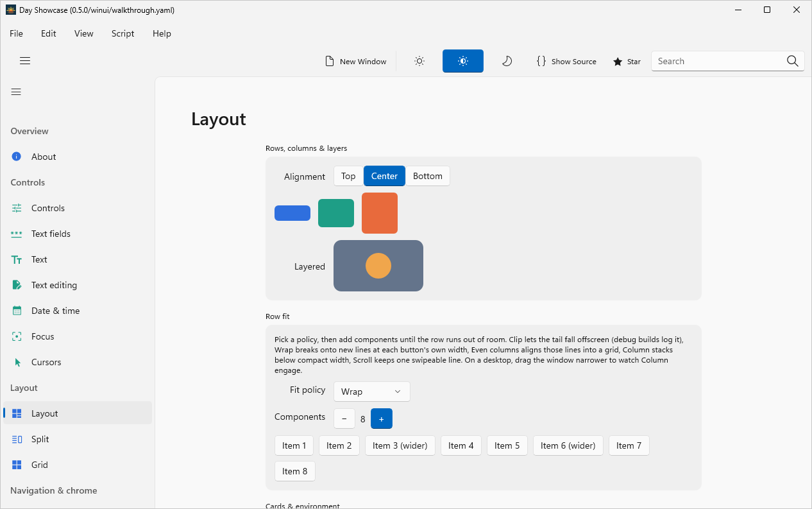
Task: Click the About info icon
Action: coord(17,157)
